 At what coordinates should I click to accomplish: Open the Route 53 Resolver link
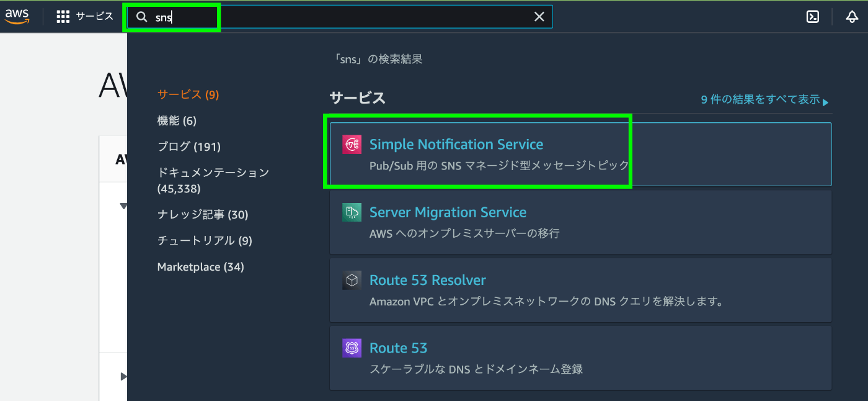tap(428, 280)
